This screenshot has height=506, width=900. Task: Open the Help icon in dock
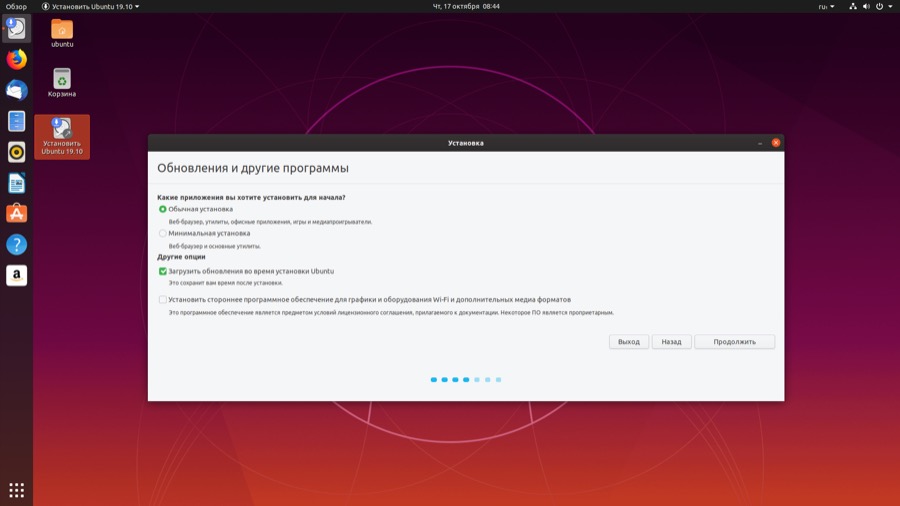16,244
